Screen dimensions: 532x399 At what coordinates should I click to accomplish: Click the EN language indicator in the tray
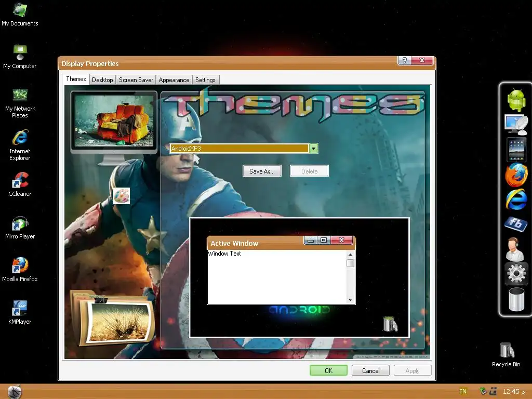(463, 391)
